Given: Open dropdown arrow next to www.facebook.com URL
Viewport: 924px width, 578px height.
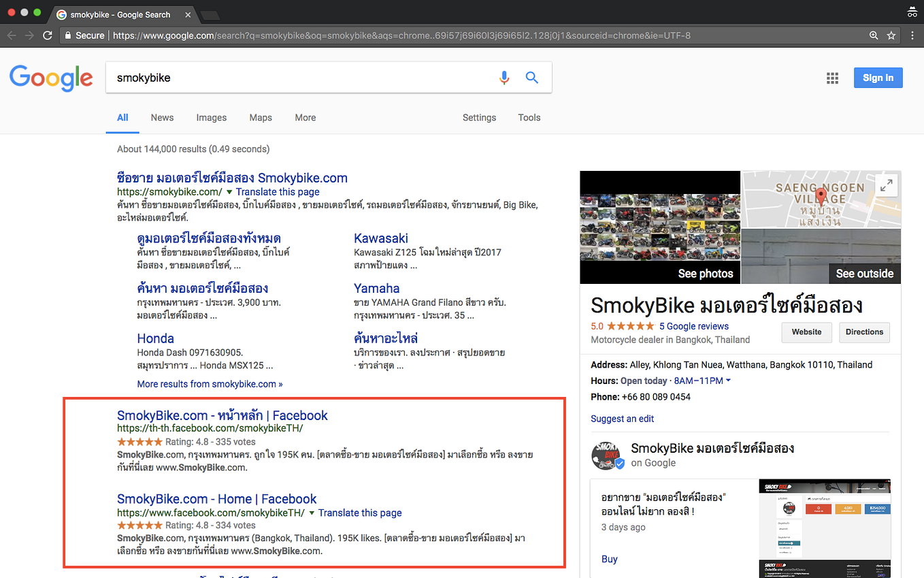Looking at the screenshot, I should [x=312, y=513].
